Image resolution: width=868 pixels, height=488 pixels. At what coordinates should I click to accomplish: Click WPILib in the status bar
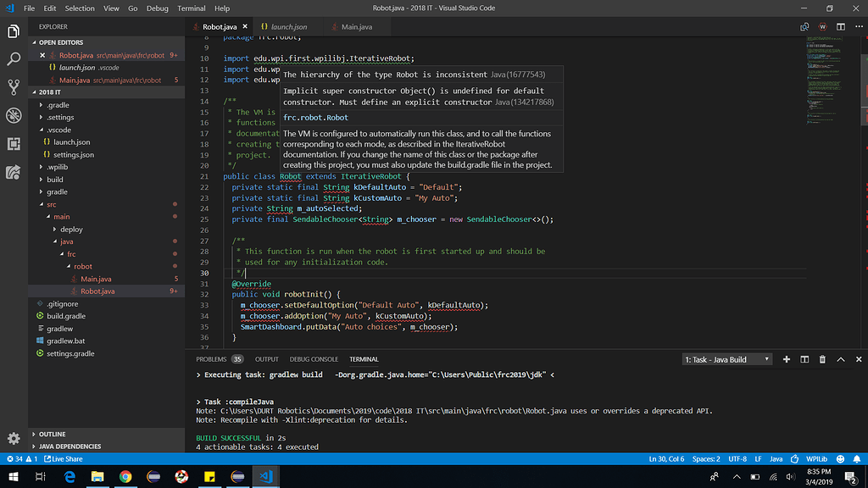click(816, 458)
